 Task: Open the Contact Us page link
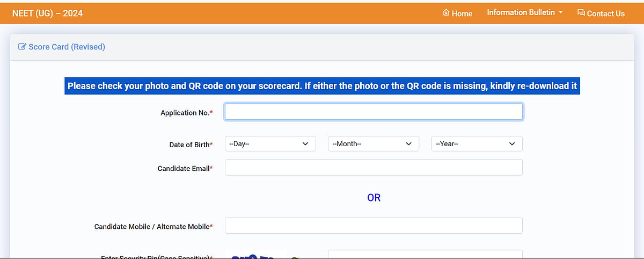tap(605, 13)
